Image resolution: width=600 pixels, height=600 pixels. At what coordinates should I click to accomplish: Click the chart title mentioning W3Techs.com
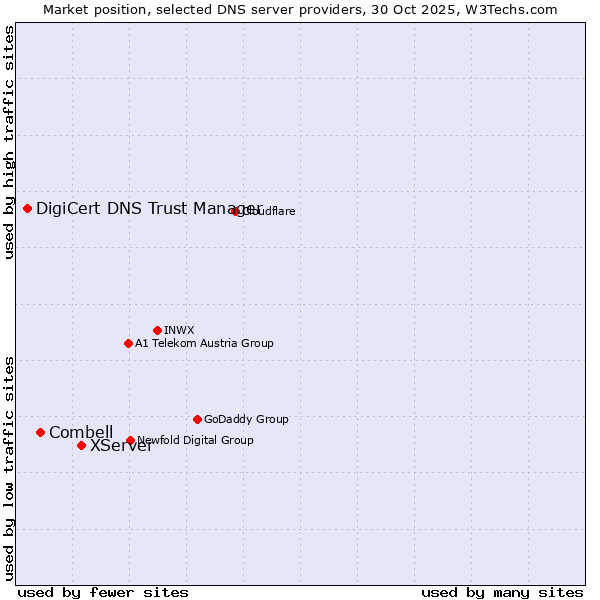click(300, 9)
